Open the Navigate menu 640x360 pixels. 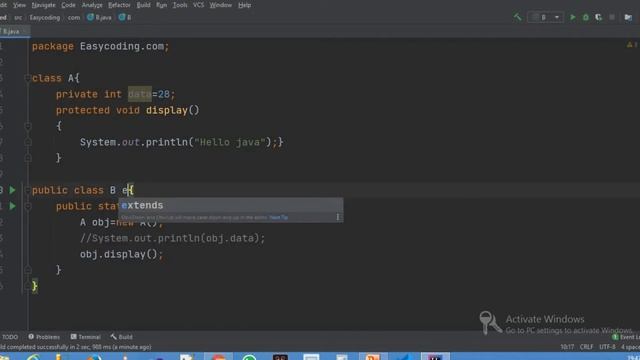43,5
